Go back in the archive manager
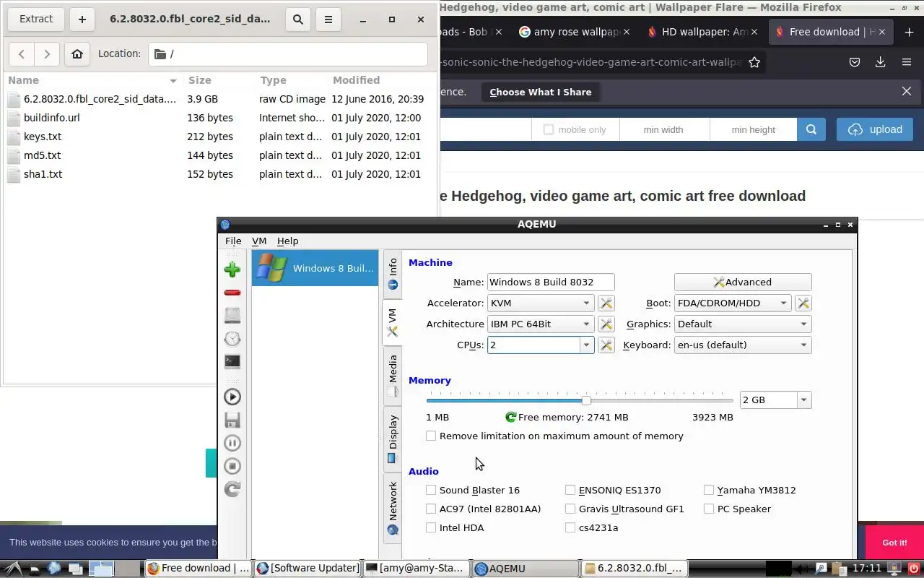Screen dimensions: 924x578 point(22,53)
